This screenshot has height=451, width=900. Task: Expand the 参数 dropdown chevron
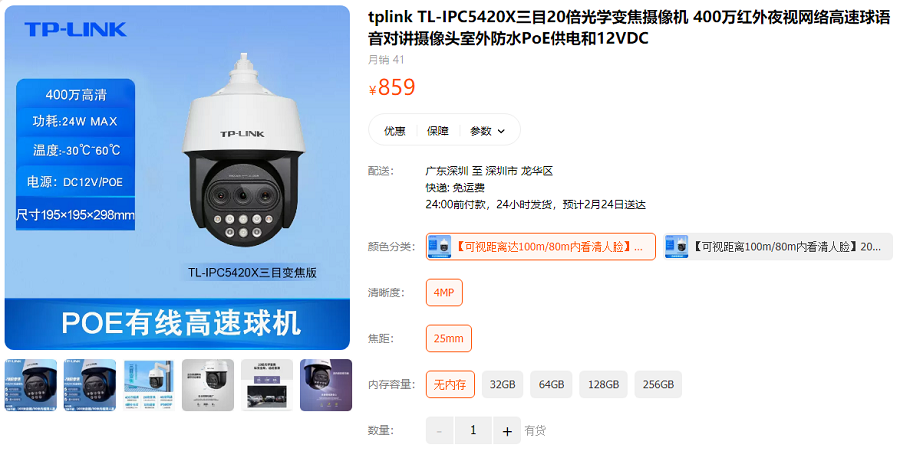click(501, 131)
